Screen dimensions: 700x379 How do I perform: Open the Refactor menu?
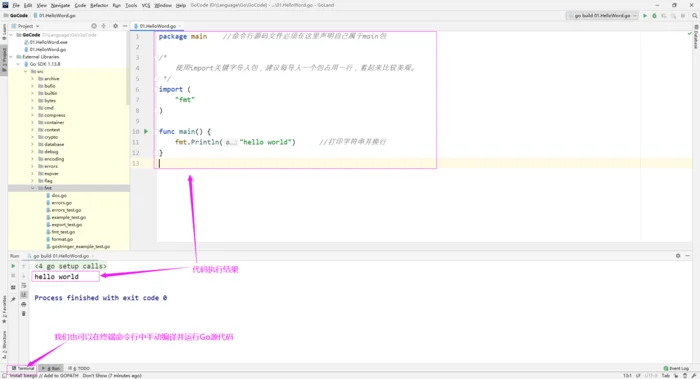(x=99, y=5)
